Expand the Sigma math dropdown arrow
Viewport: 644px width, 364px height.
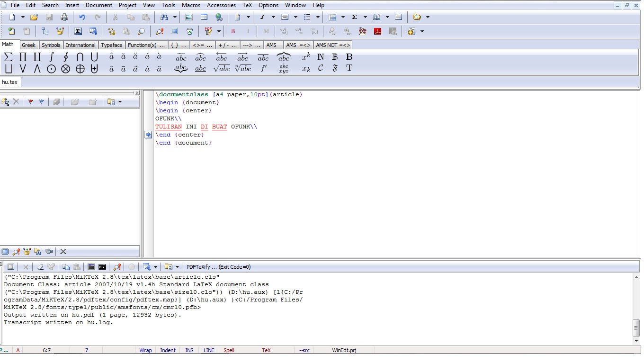pyautogui.click(x=365, y=18)
